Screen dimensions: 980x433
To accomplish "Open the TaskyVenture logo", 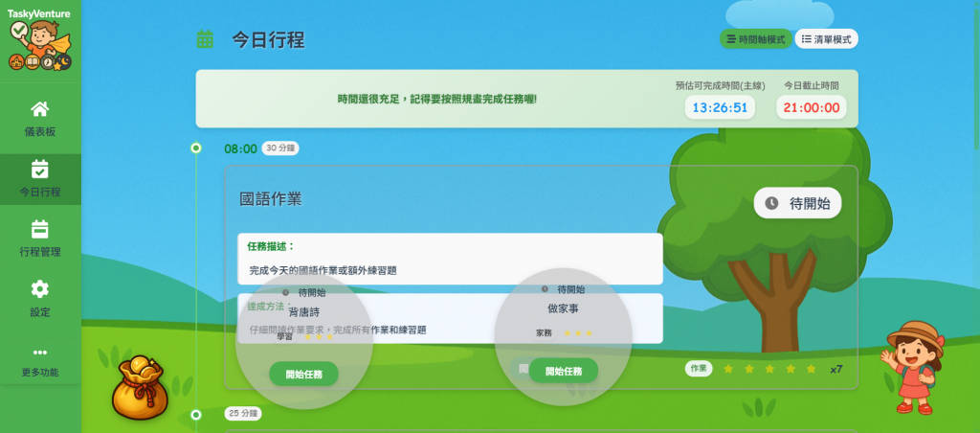I will click(39, 39).
